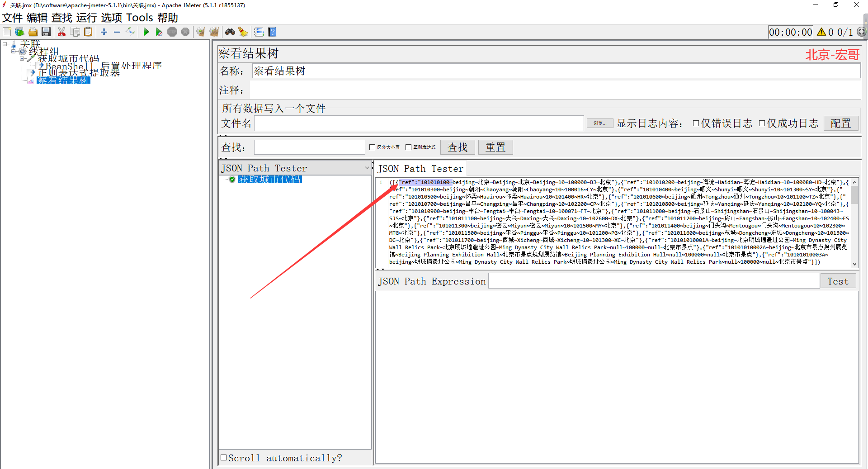Collapse the 线程组 tree node

(x=13, y=51)
